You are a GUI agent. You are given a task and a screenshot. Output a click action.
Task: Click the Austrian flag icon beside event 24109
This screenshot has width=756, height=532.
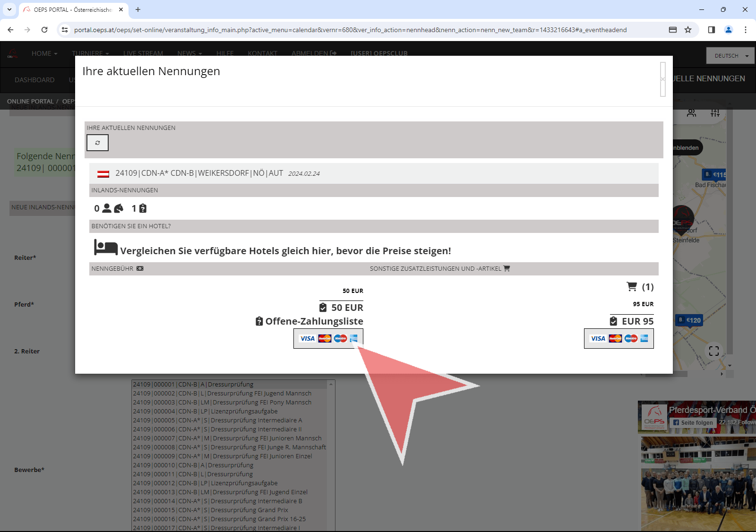(x=103, y=174)
